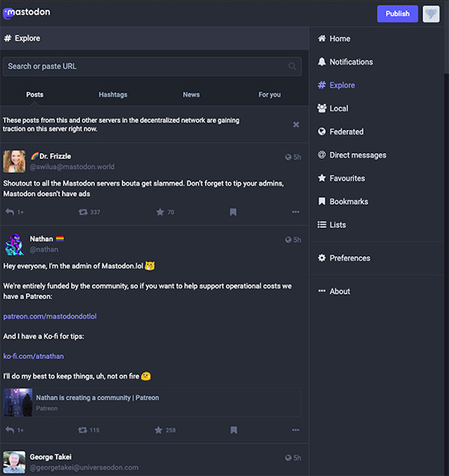Screen dimensions: 449x476
Task: Click the @georgetakei@universeodon.com handle
Action: point(84,468)
